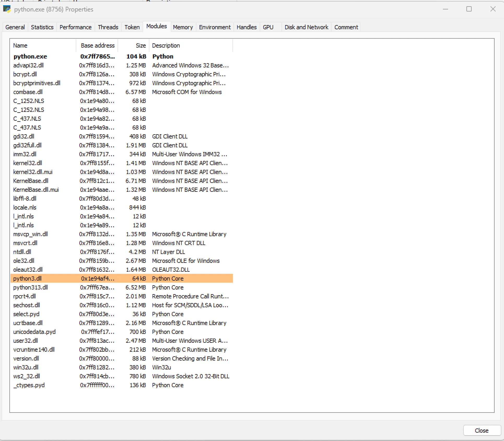This screenshot has height=441, width=504.
Task: Select the libffi-8.dll row
Action: [122, 199]
